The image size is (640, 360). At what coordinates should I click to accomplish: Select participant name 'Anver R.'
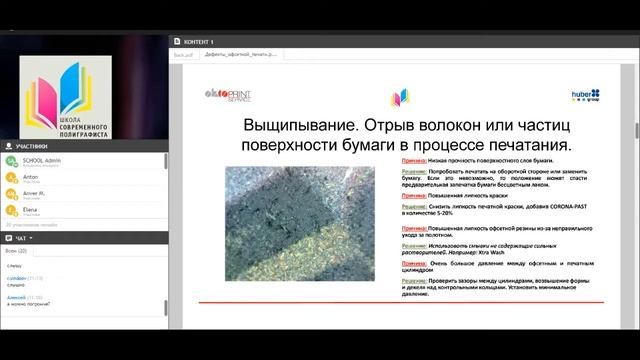(34, 193)
